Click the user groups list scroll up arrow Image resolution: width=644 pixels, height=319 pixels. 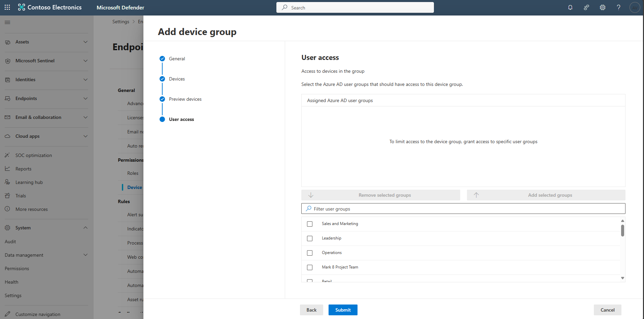click(622, 221)
